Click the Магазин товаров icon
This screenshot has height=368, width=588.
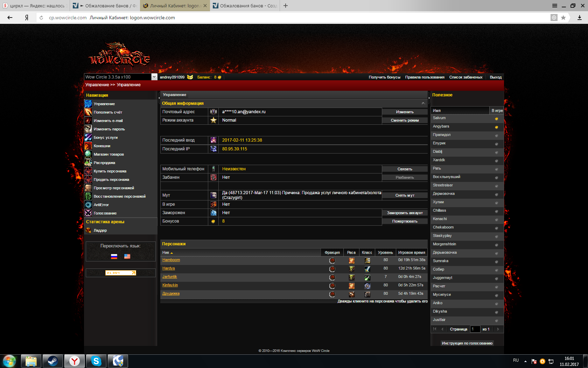(88, 154)
